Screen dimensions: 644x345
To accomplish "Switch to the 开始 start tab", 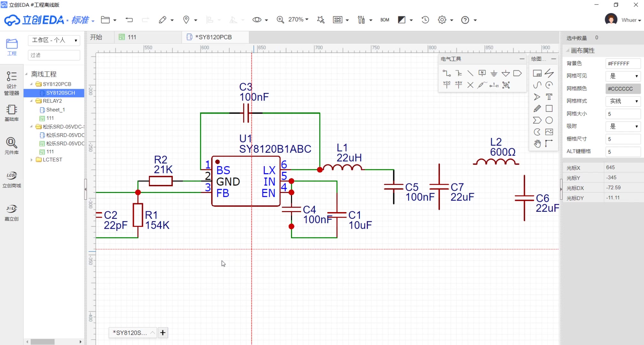I will [96, 37].
